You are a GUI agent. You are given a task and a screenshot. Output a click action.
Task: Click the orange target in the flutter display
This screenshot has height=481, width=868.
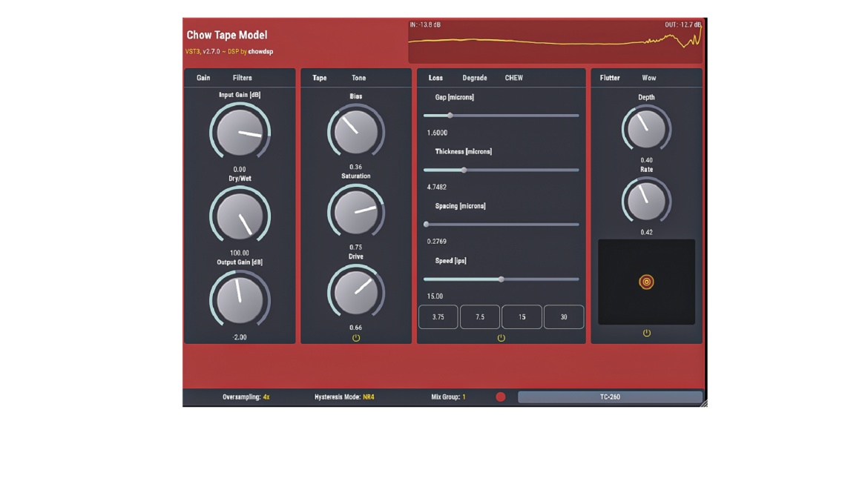(x=646, y=282)
